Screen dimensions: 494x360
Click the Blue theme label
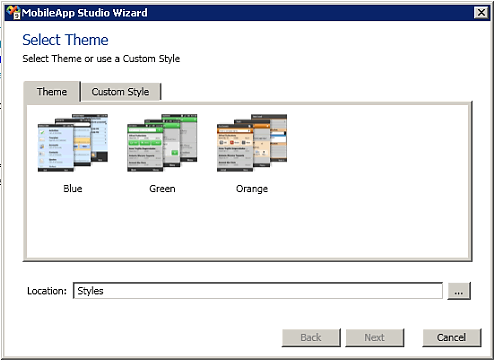(73, 189)
